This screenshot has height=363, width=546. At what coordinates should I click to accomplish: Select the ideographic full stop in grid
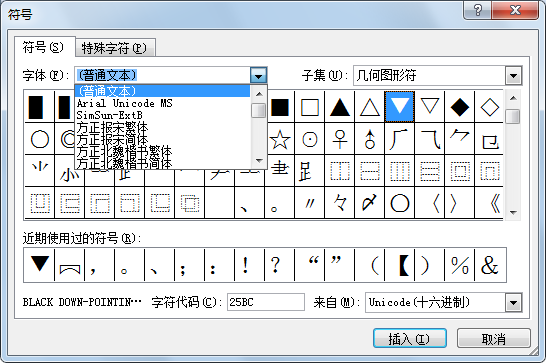[280, 203]
